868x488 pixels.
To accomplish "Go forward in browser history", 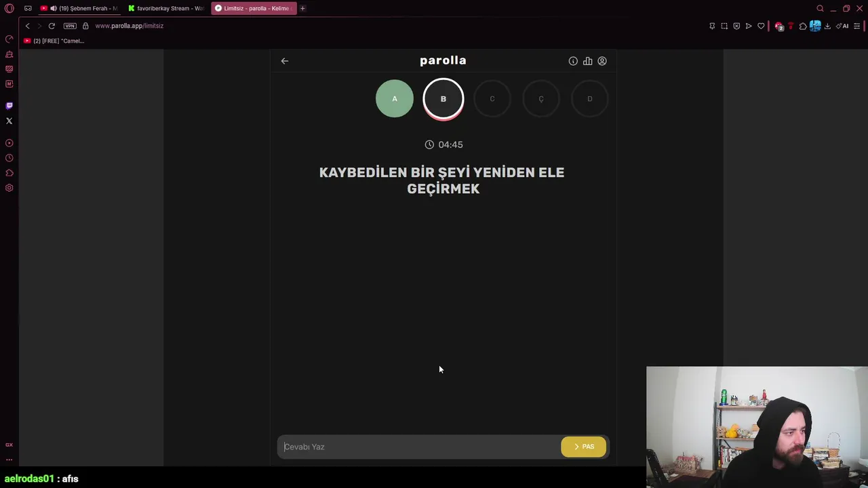I will 39,26.
